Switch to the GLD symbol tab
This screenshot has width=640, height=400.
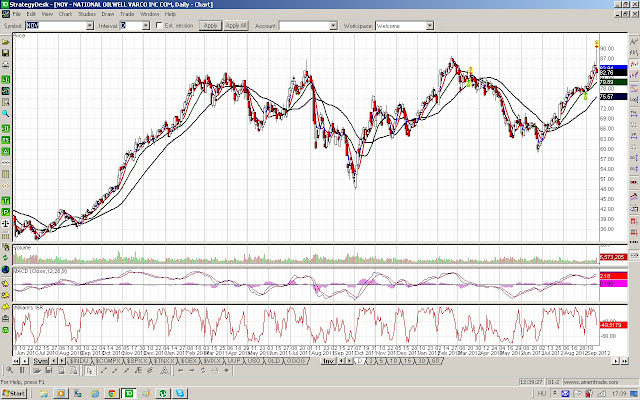[x=274, y=361]
